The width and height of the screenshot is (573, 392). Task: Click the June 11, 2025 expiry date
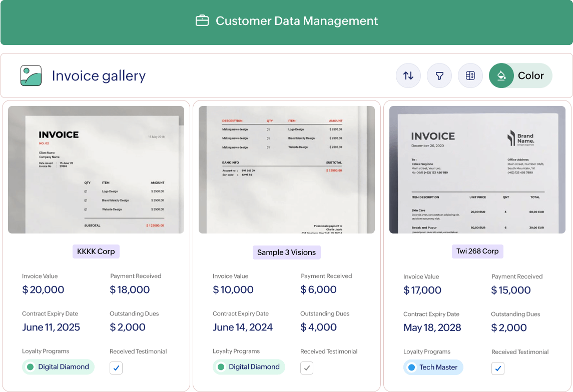pyautogui.click(x=51, y=327)
